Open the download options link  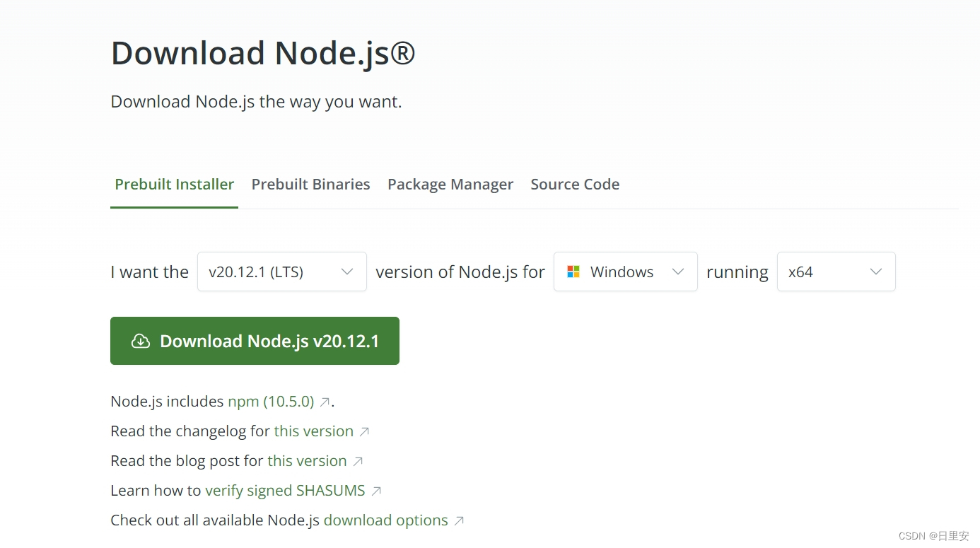pyautogui.click(x=386, y=520)
